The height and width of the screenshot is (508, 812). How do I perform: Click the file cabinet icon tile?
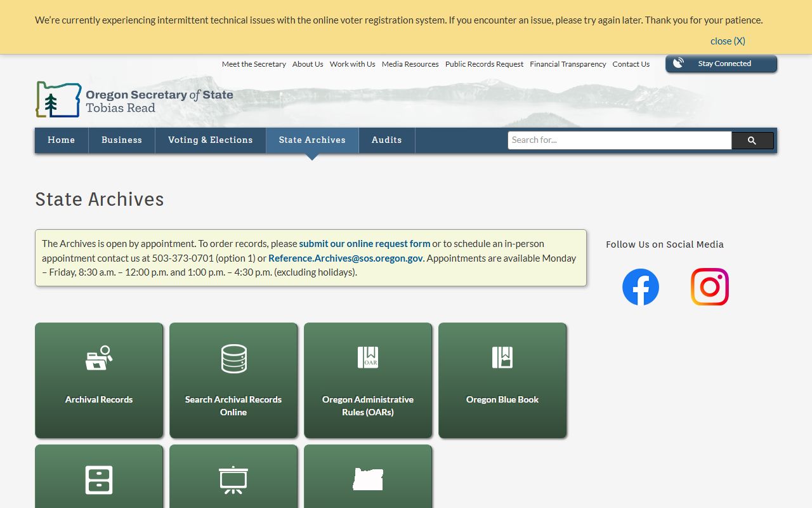pyautogui.click(x=99, y=479)
